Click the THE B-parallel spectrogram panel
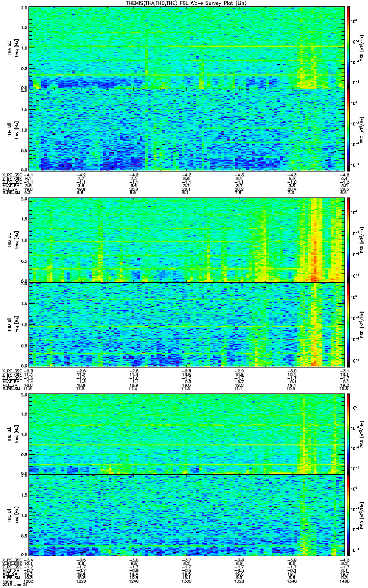Image resolution: width=368 pixels, height=588 pixels. [x=186, y=515]
